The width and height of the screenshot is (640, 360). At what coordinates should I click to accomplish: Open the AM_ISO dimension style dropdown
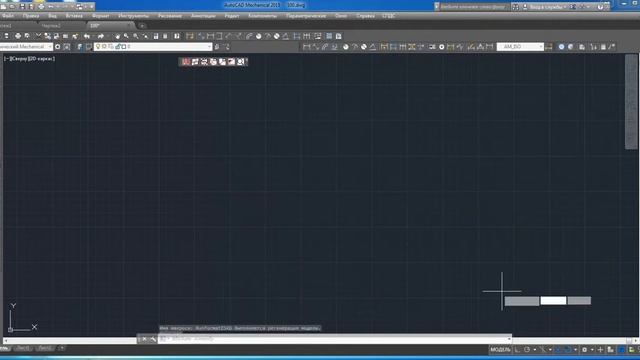[x=520, y=47]
